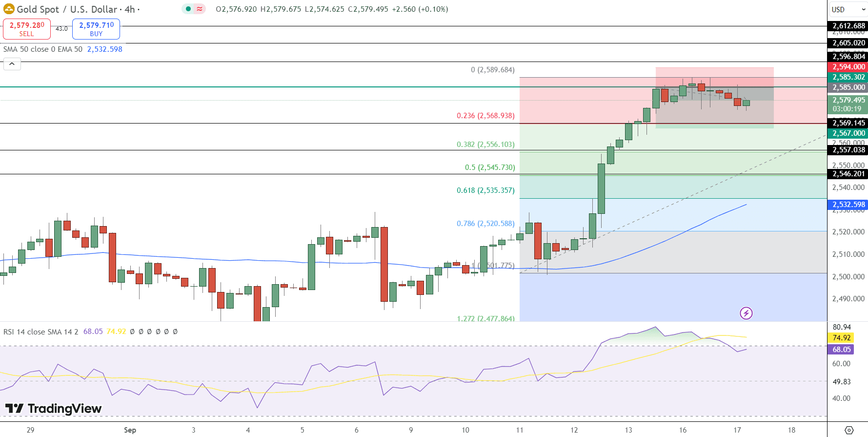Click the spread value 43.0
The height and width of the screenshot is (437, 868).
click(61, 29)
